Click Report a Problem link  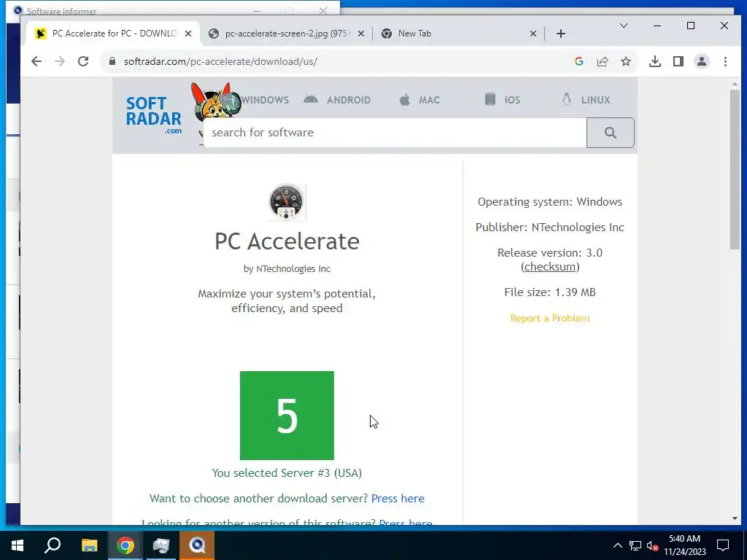(x=550, y=318)
